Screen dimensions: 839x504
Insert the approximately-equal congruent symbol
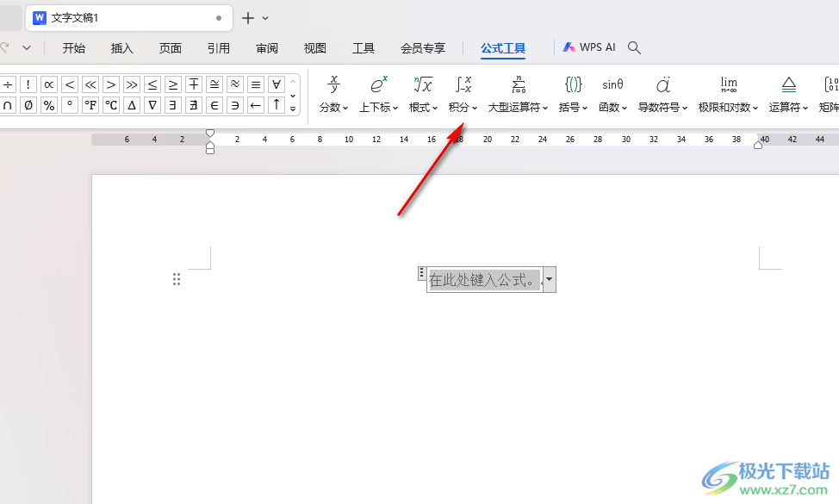coord(214,84)
